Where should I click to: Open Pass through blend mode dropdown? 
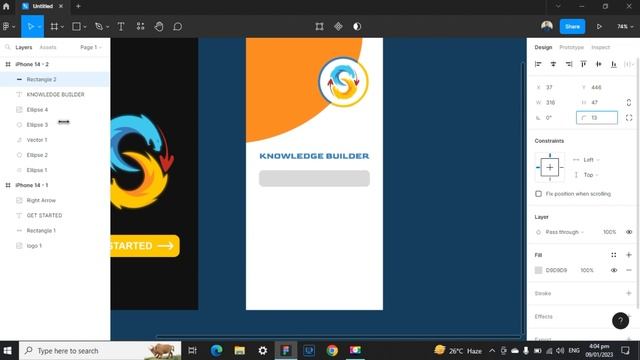pos(564,232)
